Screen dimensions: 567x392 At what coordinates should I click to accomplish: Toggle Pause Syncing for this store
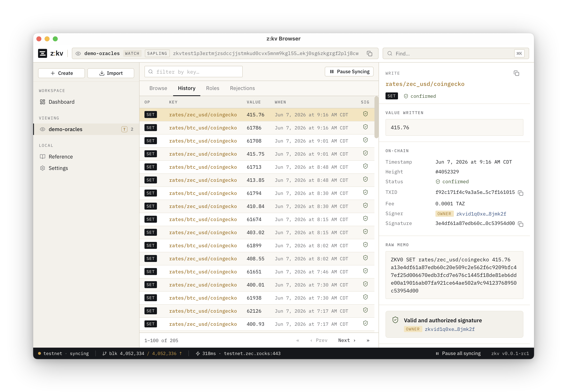(349, 72)
